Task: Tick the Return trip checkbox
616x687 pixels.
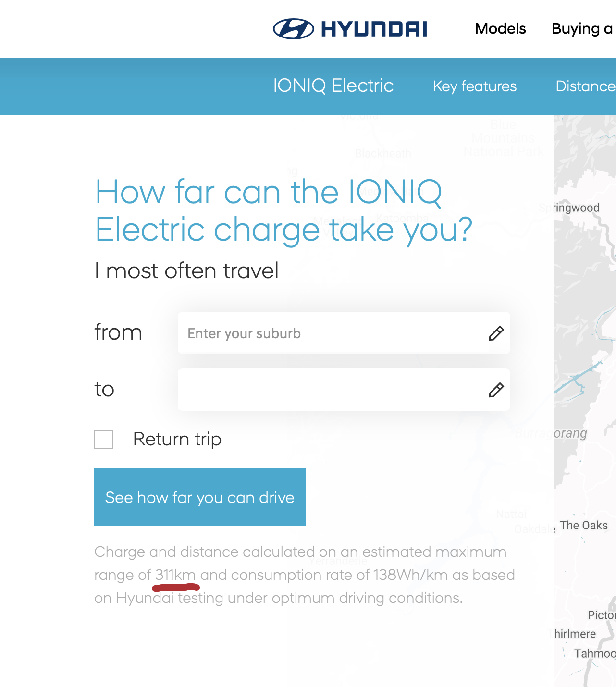Action: (x=104, y=440)
